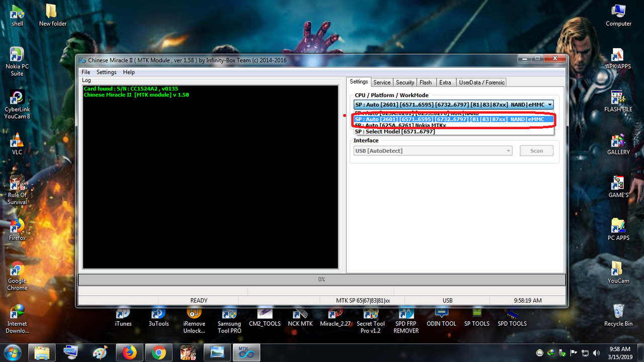
Task: Switch to the Security tab
Action: [x=405, y=82]
